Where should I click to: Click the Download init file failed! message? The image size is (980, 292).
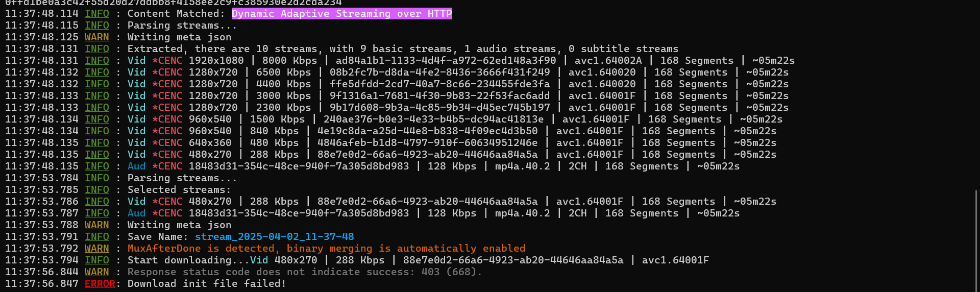[x=206, y=284]
